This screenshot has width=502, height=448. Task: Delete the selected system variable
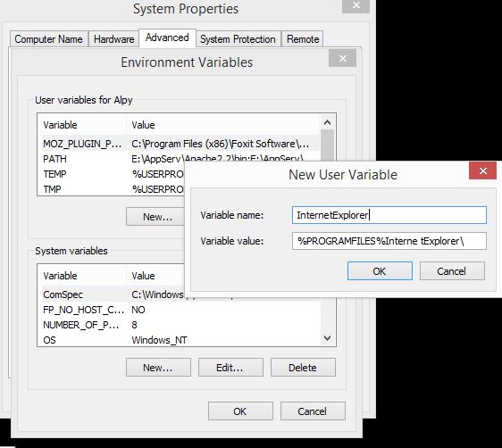tap(303, 368)
